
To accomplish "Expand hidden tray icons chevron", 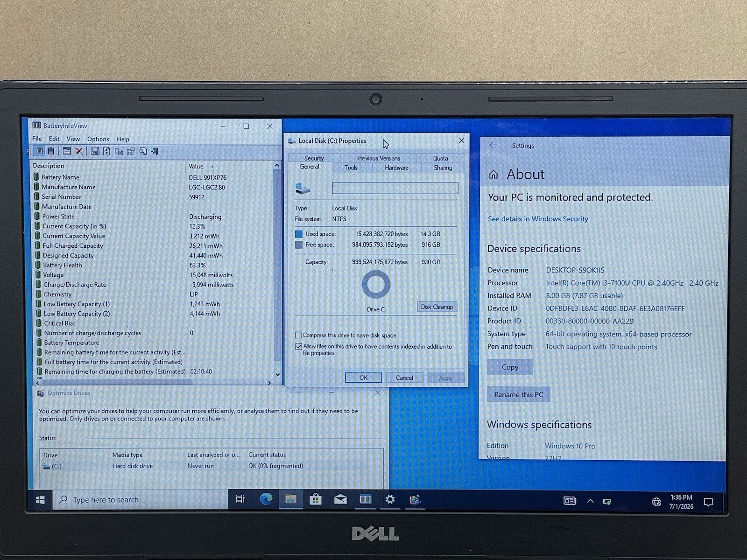I will [x=590, y=501].
